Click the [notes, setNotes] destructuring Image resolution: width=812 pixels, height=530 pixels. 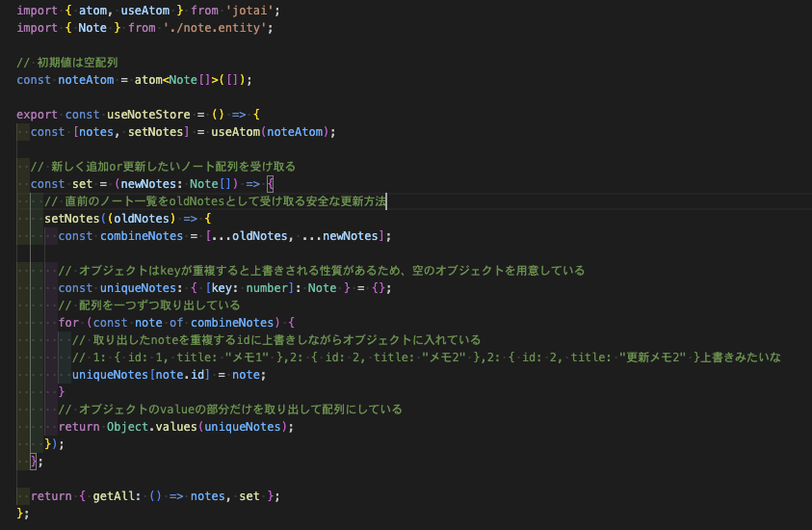click(131, 132)
